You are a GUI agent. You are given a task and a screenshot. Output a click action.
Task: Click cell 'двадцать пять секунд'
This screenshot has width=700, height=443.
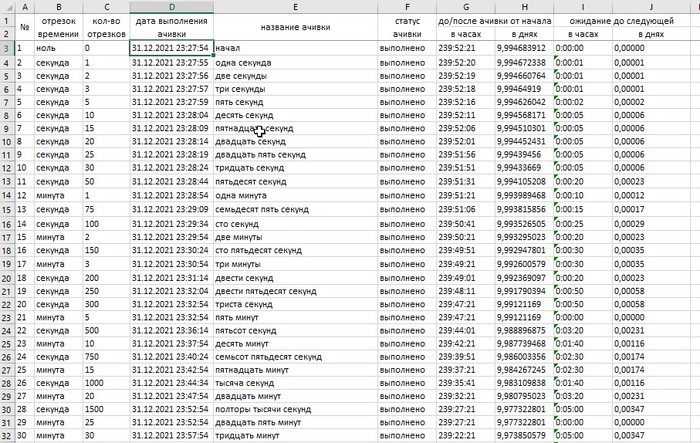pos(296,155)
